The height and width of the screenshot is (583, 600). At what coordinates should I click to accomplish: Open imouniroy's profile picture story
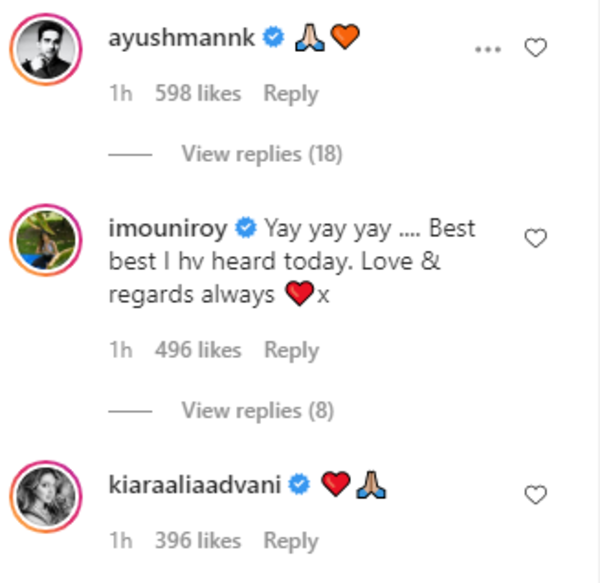46,240
